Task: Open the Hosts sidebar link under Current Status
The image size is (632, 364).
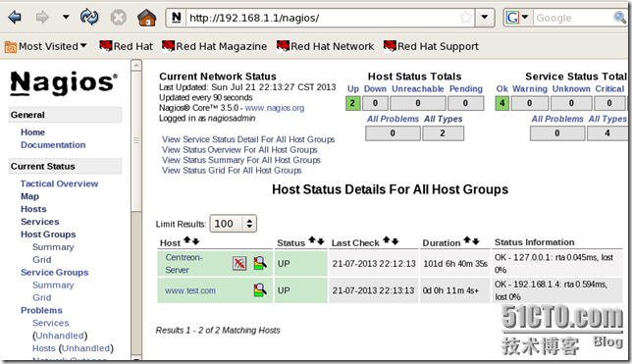Action: tap(33, 209)
